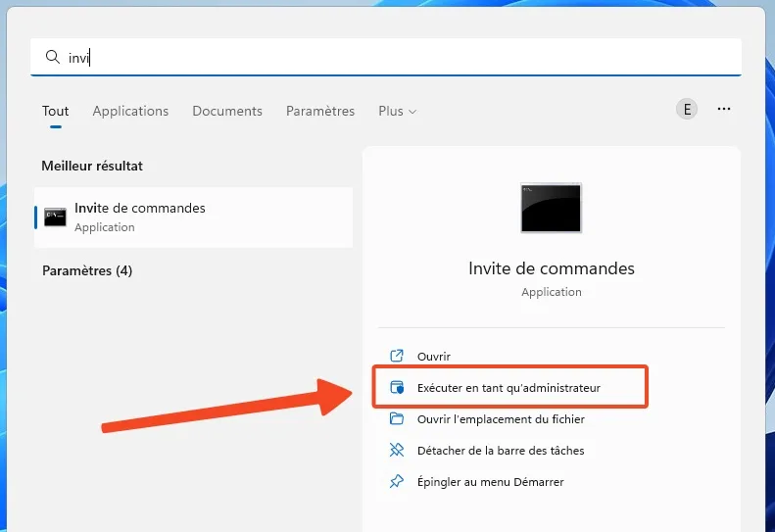The height and width of the screenshot is (532, 775).
Task: Click the large Command Prompt preview icon
Action: [551, 208]
